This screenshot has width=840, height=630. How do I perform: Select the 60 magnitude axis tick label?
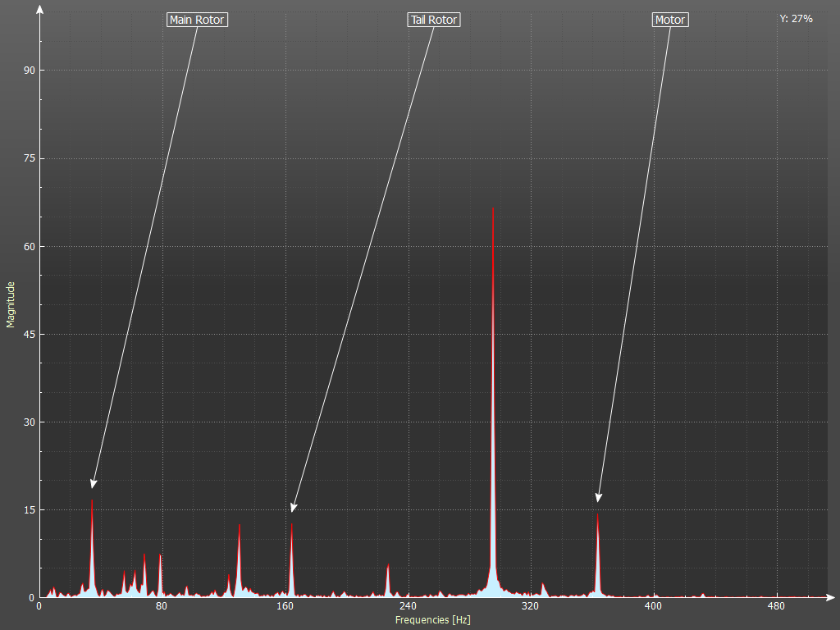29,246
